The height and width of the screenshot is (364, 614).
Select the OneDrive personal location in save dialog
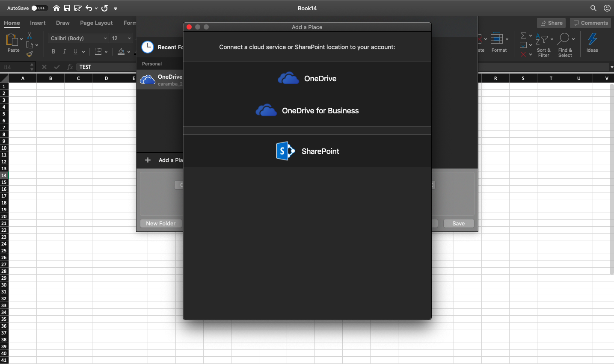point(160,80)
